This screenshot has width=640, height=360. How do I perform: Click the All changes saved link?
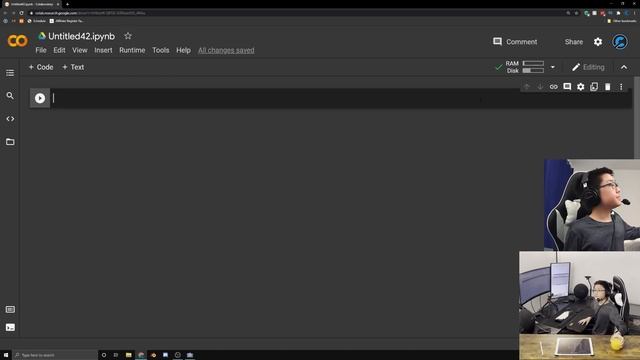[x=226, y=50]
